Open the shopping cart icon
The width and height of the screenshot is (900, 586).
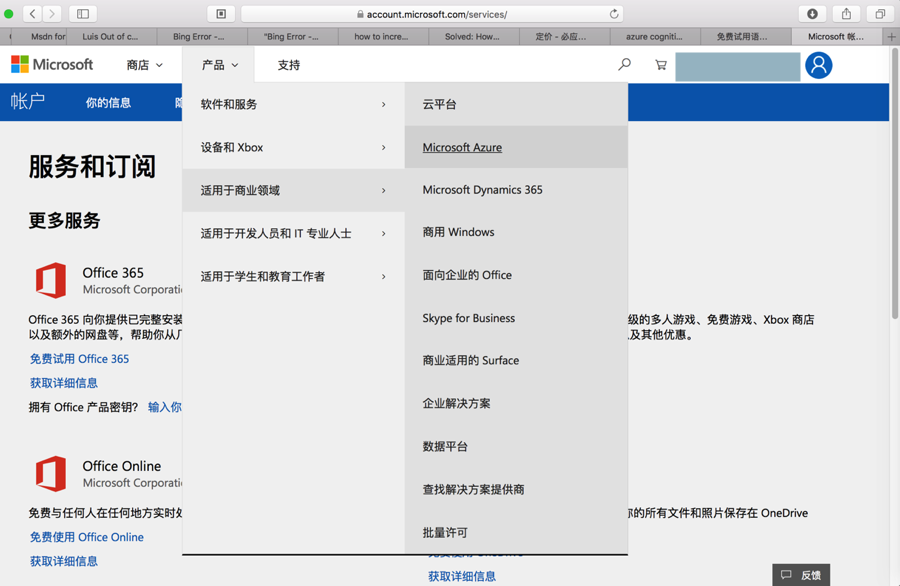coord(661,65)
